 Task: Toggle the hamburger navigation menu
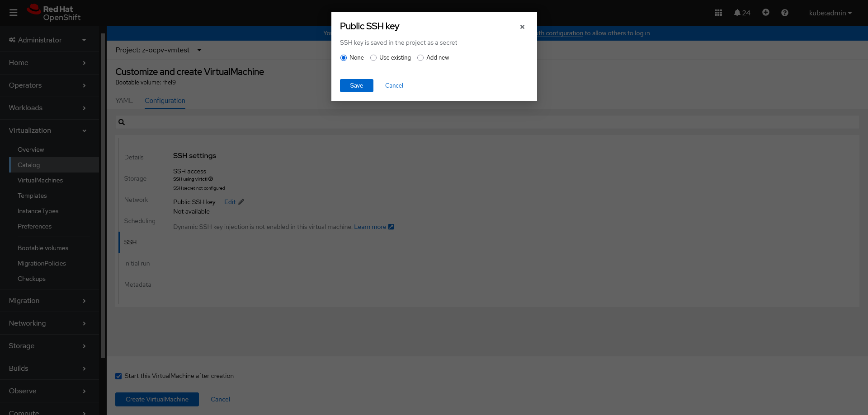point(14,13)
